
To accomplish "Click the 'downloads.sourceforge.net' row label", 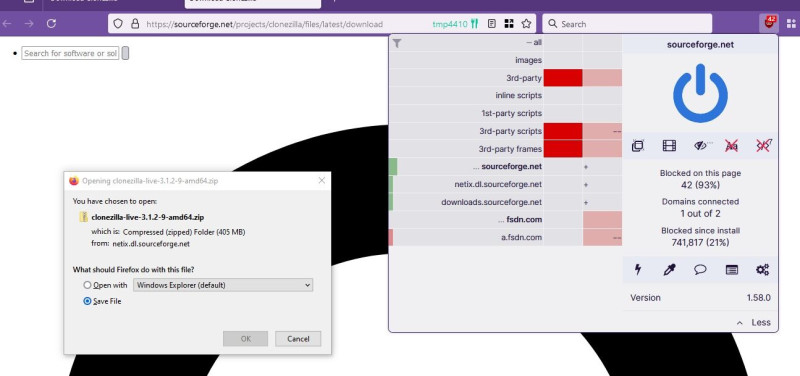I will pos(491,202).
